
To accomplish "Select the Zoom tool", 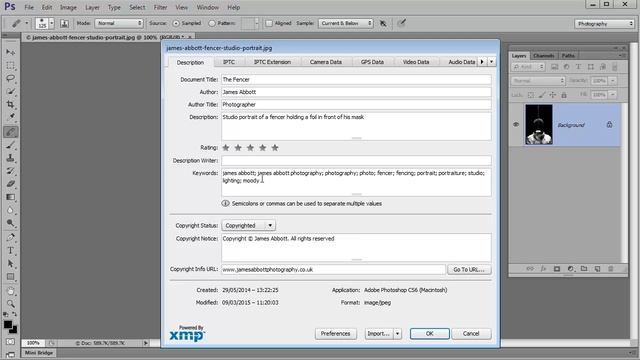I will point(11,304).
